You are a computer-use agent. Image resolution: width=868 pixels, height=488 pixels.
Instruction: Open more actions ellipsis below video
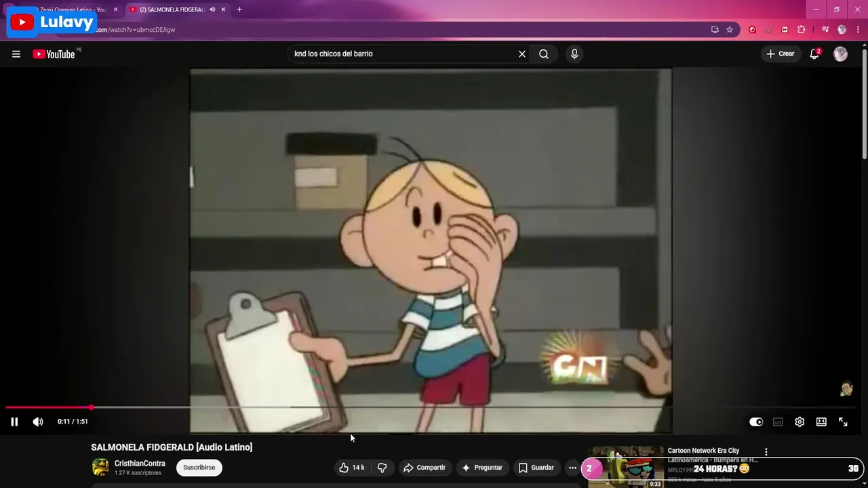coord(572,468)
